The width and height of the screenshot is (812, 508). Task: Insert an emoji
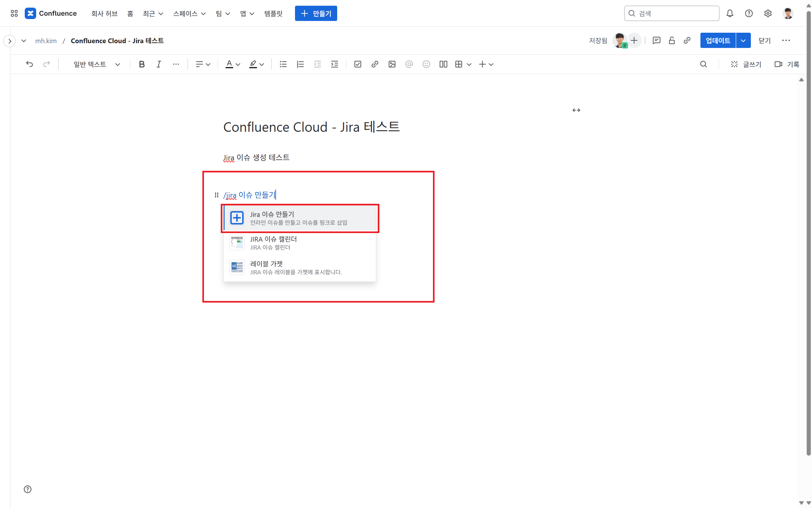(426, 64)
